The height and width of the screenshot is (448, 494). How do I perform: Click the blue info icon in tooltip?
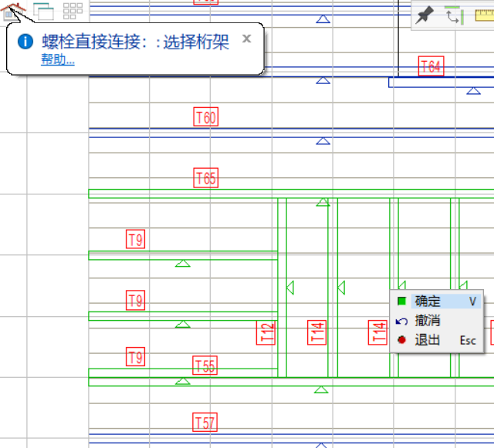click(25, 42)
